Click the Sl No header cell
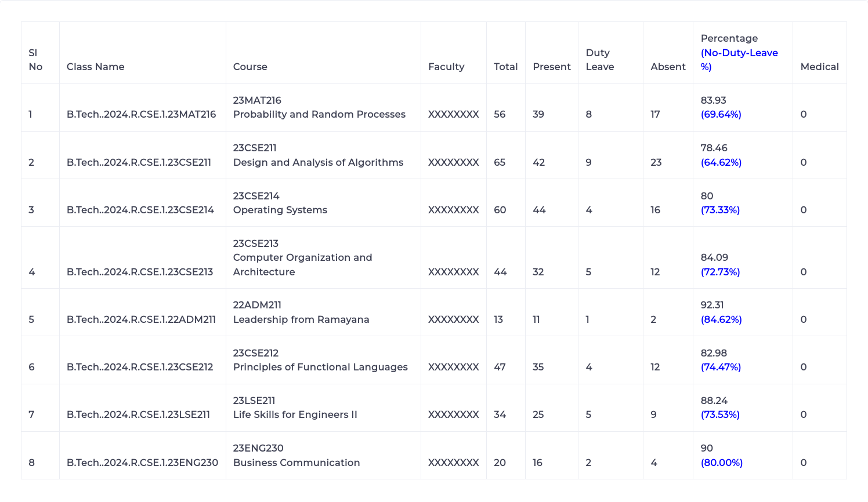 [x=35, y=60]
